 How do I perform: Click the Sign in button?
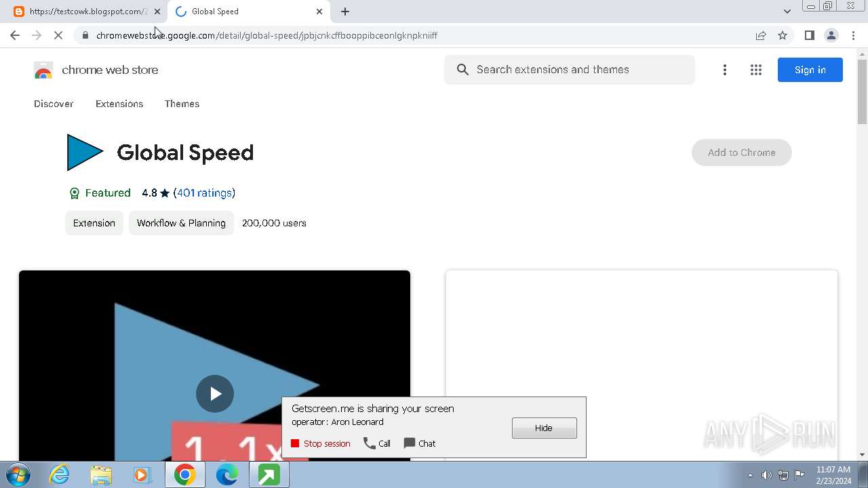(x=810, y=70)
